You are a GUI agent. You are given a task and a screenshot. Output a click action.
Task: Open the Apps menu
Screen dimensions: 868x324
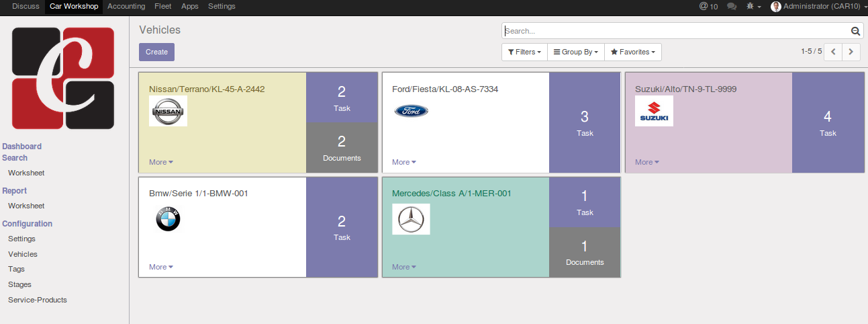tap(190, 6)
